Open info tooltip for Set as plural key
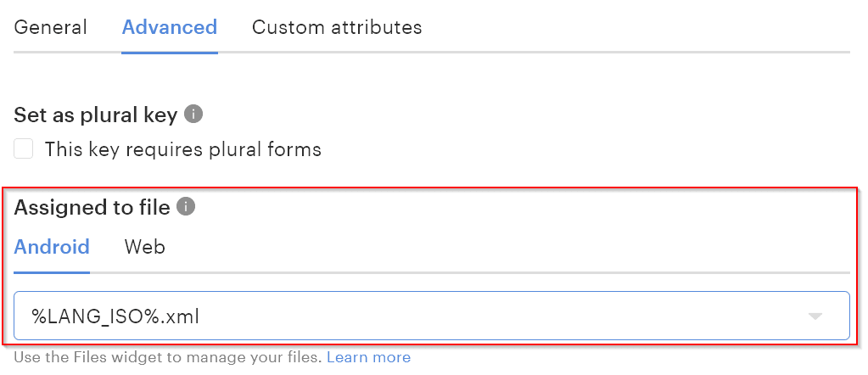This screenshot has width=868, height=375. click(x=193, y=114)
